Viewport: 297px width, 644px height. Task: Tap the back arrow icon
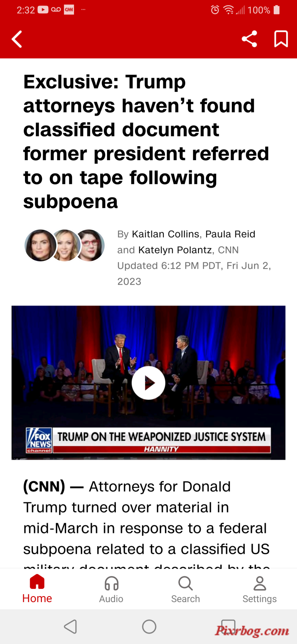click(x=17, y=39)
